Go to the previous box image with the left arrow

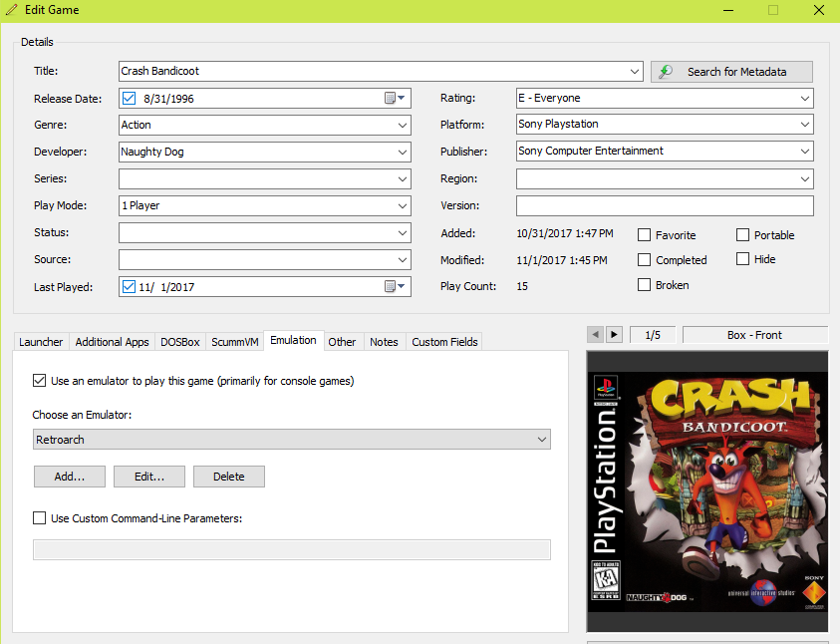(595, 335)
